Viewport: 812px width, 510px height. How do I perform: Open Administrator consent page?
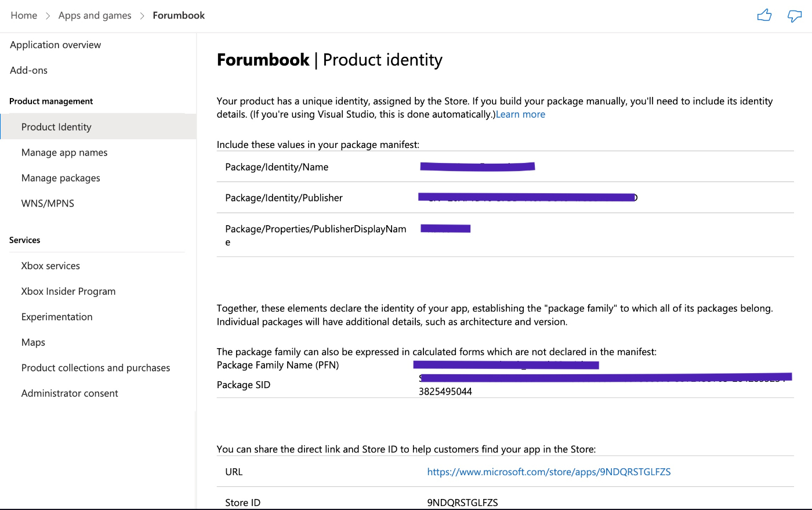click(70, 393)
